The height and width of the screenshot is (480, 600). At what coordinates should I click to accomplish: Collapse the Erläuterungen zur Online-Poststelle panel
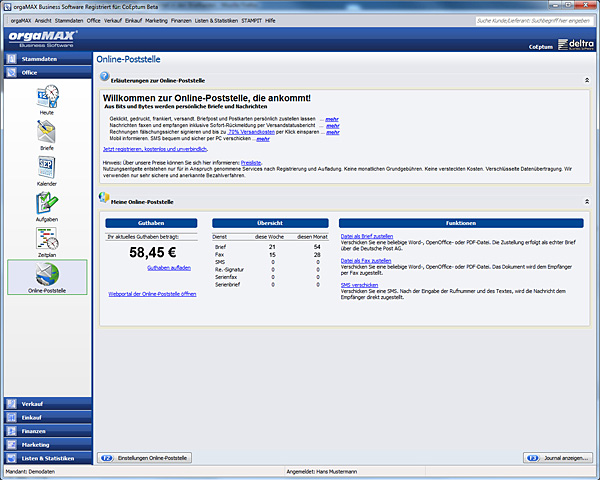587,80
